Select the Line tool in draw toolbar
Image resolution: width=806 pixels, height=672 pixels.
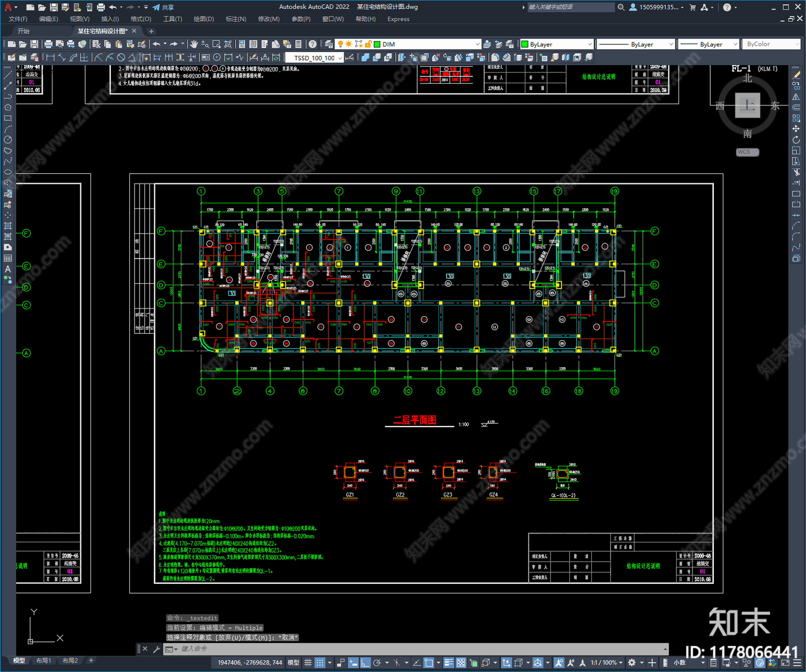(8, 75)
